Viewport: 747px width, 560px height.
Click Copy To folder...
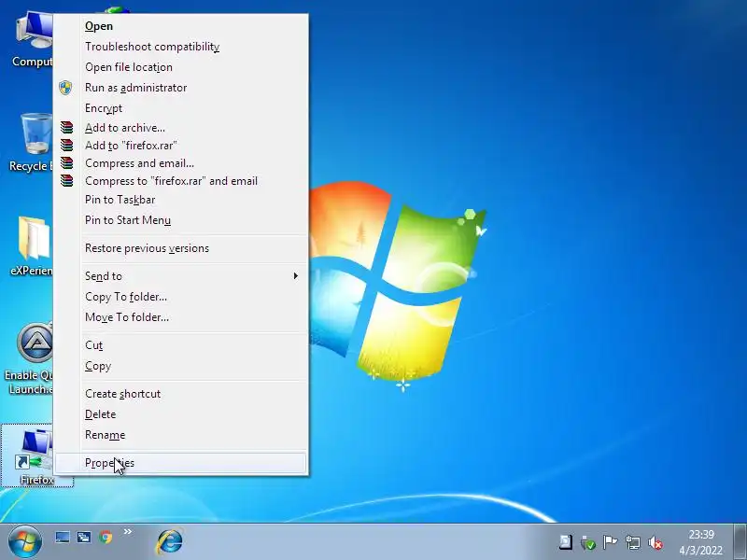pyautogui.click(x=181, y=297)
